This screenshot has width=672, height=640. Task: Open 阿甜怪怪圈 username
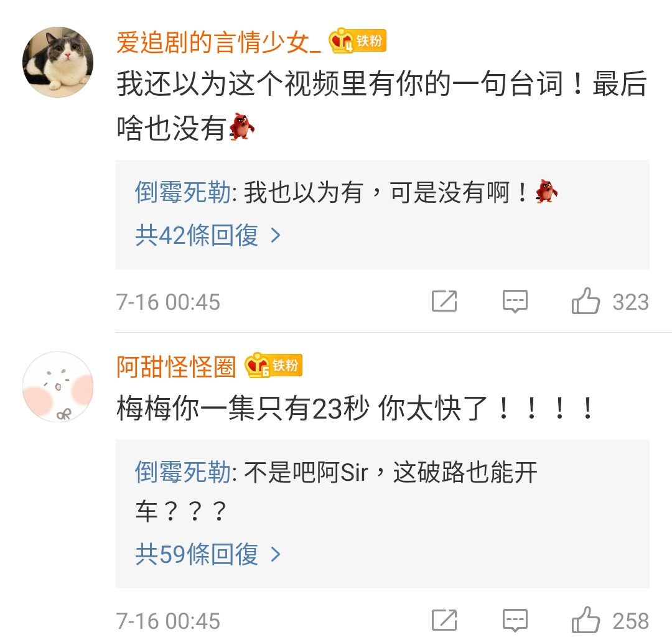coord(176,367)
